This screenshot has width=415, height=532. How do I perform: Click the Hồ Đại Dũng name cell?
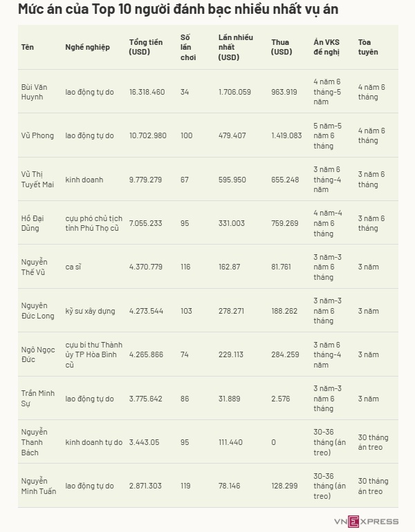pos(33,223)
